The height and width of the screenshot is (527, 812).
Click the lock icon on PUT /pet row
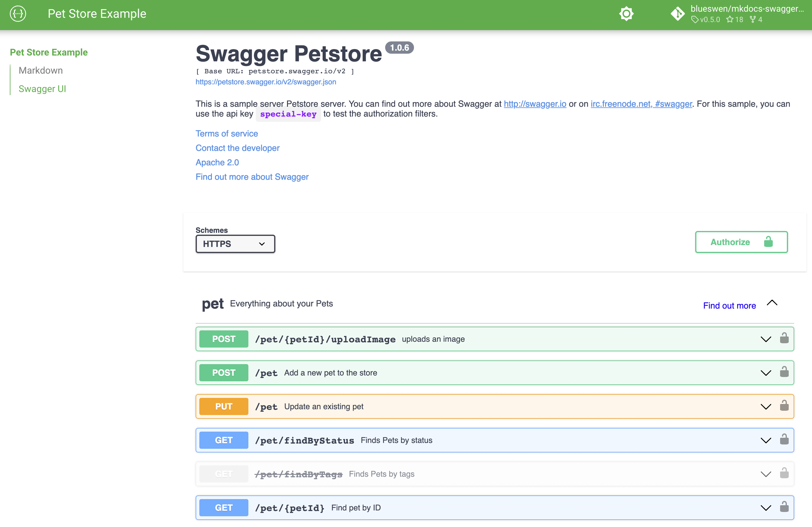784,406
